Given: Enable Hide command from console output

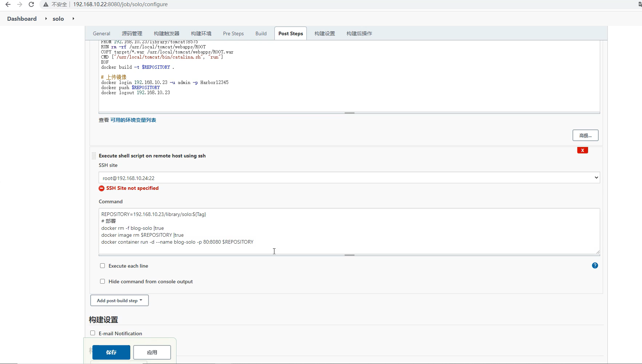Looking at the screenshot, I should [103, 281].
